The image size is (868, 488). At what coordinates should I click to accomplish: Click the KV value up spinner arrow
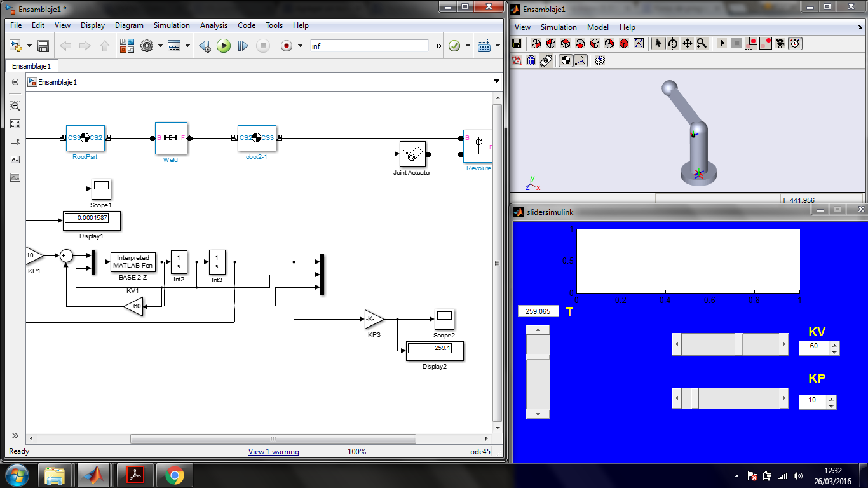835,344
